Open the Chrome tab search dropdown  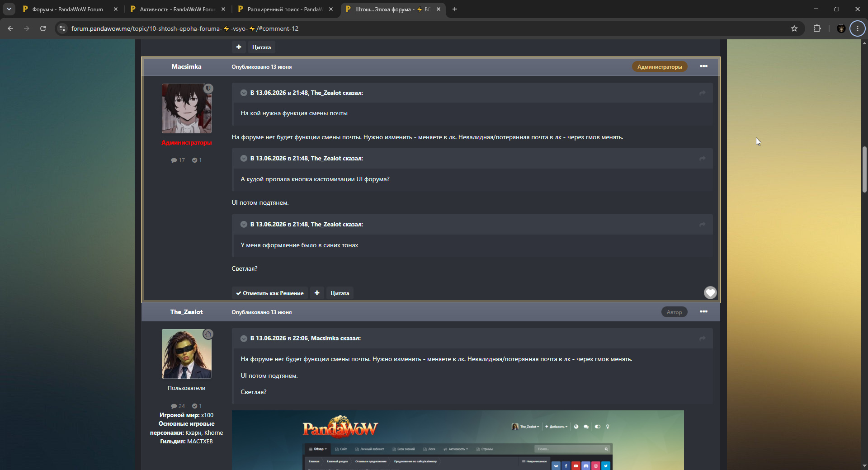(x=9, y=9)
